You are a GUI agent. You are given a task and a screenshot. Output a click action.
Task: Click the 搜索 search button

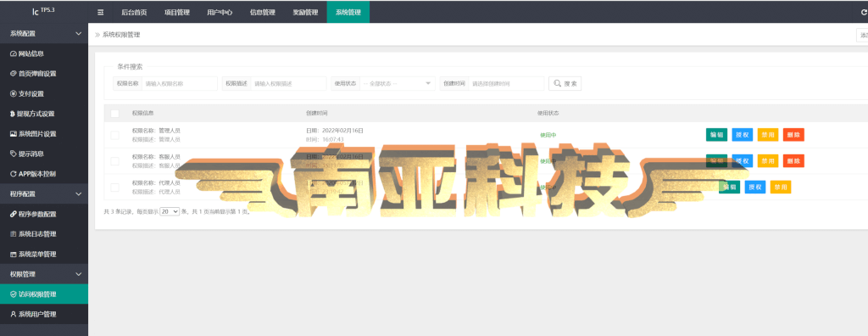[x=565, y=83]
